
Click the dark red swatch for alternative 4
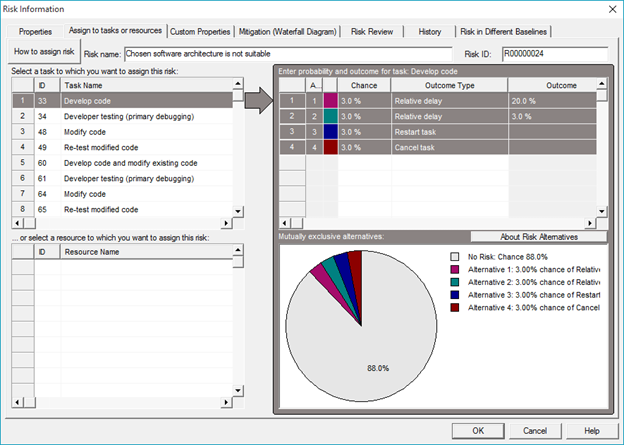331,147
